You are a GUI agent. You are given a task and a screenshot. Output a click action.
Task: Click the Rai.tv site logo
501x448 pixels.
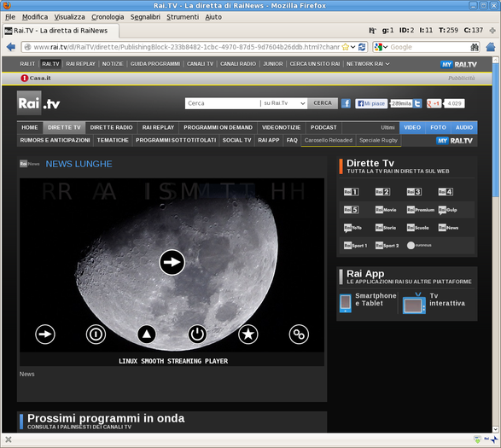click(38, 103)
